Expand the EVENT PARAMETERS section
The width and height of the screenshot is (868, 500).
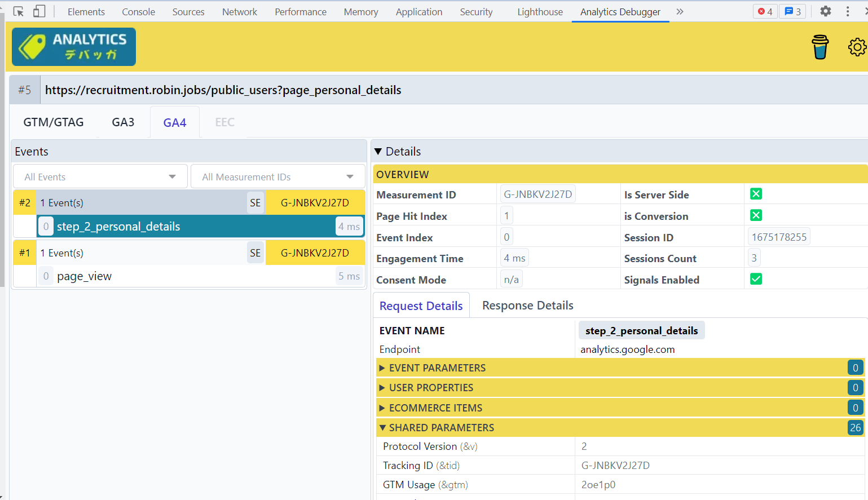point(437,368)
